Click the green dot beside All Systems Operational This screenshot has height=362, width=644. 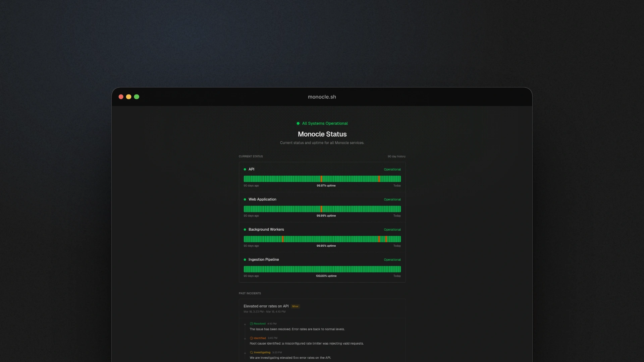coord(298,123)
